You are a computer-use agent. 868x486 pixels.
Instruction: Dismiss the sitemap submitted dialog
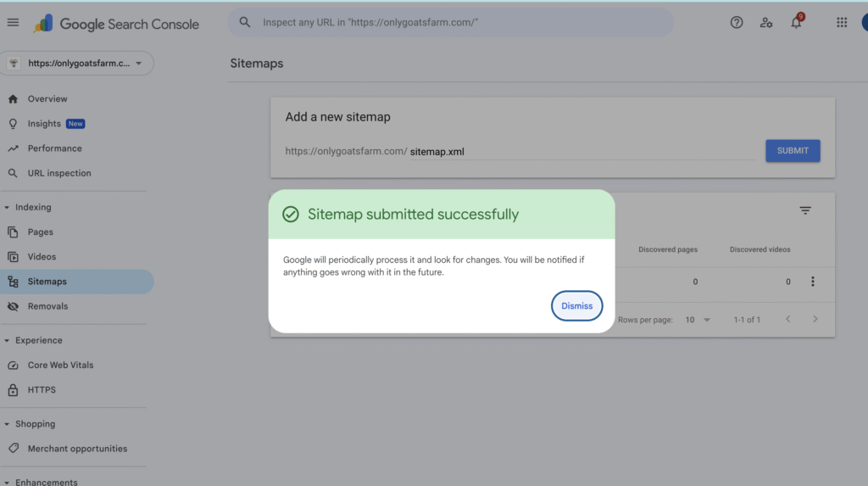576,306
